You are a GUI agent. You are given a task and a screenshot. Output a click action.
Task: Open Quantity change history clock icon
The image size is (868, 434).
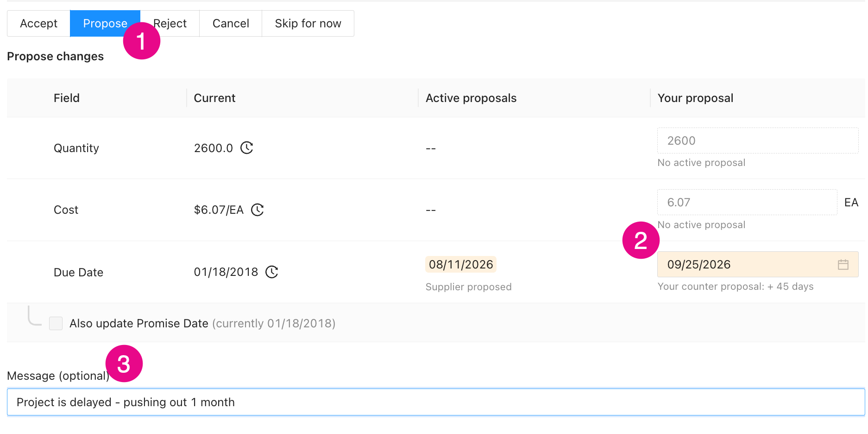point(246,148)
